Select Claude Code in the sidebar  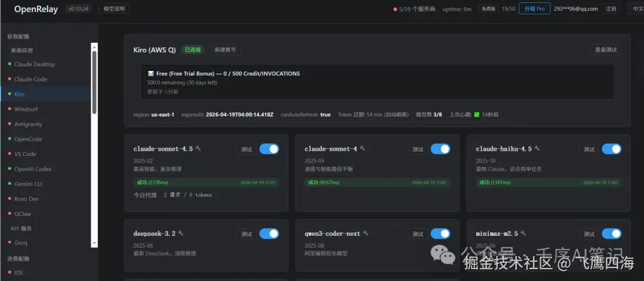tap(45, 79)
